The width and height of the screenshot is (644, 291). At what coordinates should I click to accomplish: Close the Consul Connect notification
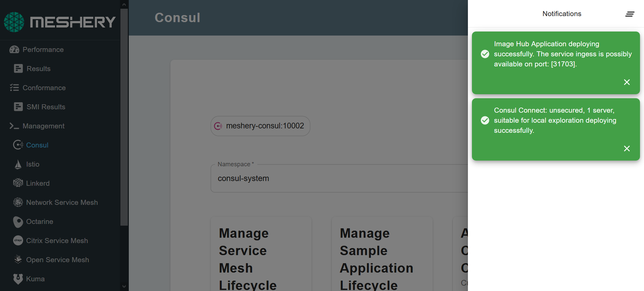627,149
